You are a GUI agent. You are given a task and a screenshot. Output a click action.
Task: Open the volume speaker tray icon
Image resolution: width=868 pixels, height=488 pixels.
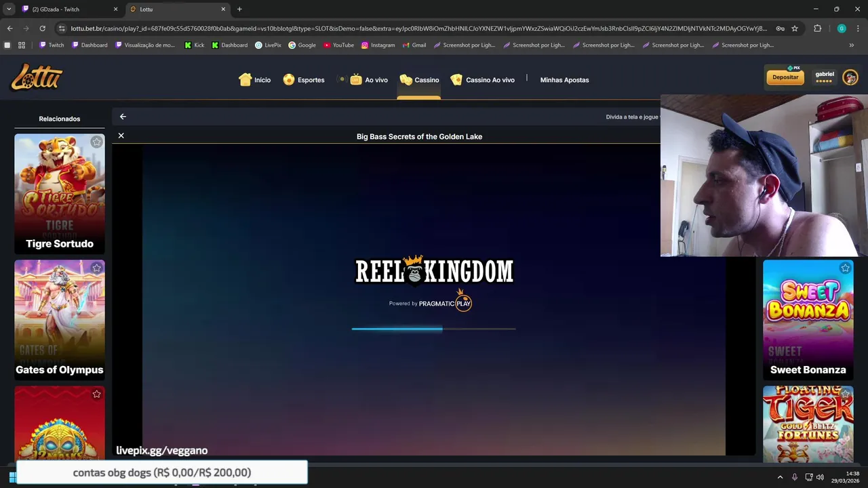click(x=821, y=477)
